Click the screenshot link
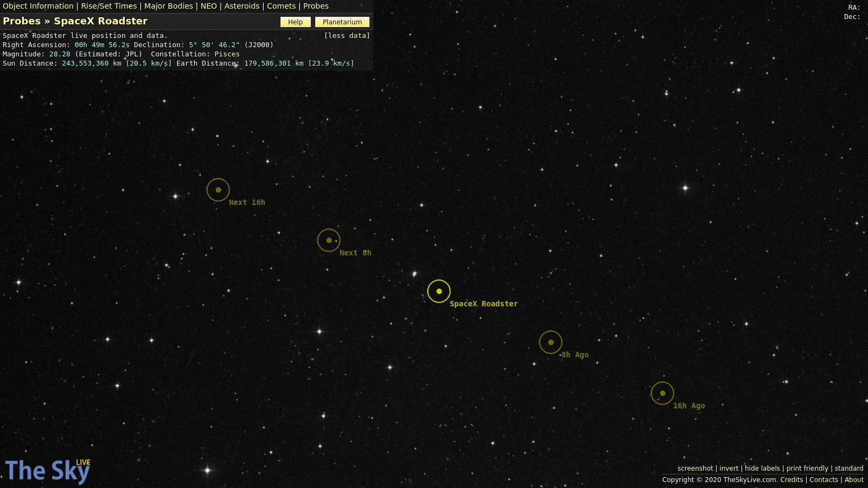 pos(695,468)
